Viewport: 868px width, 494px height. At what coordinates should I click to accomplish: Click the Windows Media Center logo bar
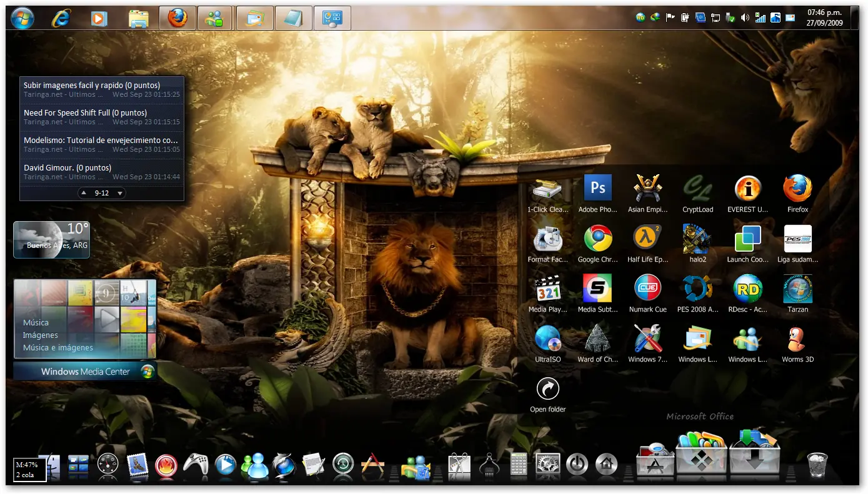85,372
